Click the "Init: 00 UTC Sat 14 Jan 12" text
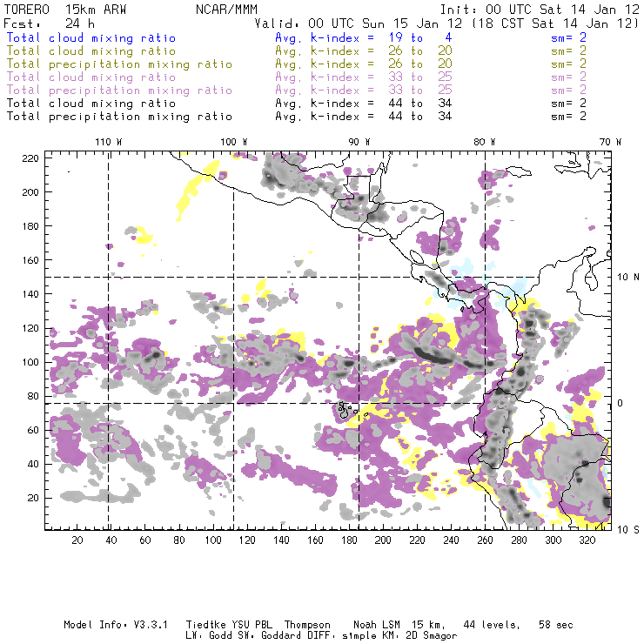 pos(540,9)
